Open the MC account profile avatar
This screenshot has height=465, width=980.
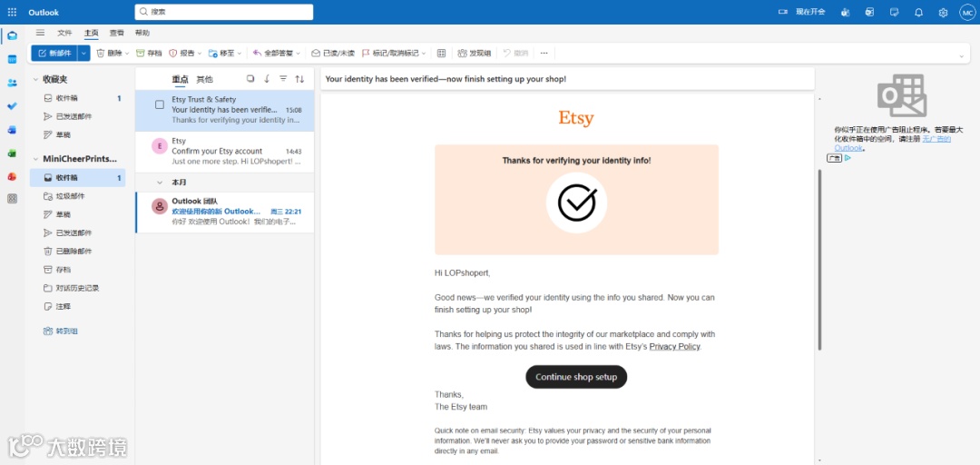tap(967, 12)
